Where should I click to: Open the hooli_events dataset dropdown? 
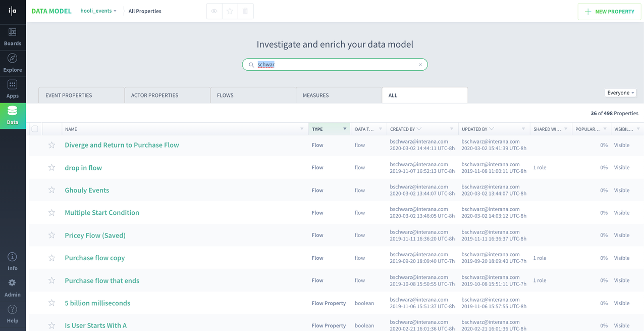point(98,11)
